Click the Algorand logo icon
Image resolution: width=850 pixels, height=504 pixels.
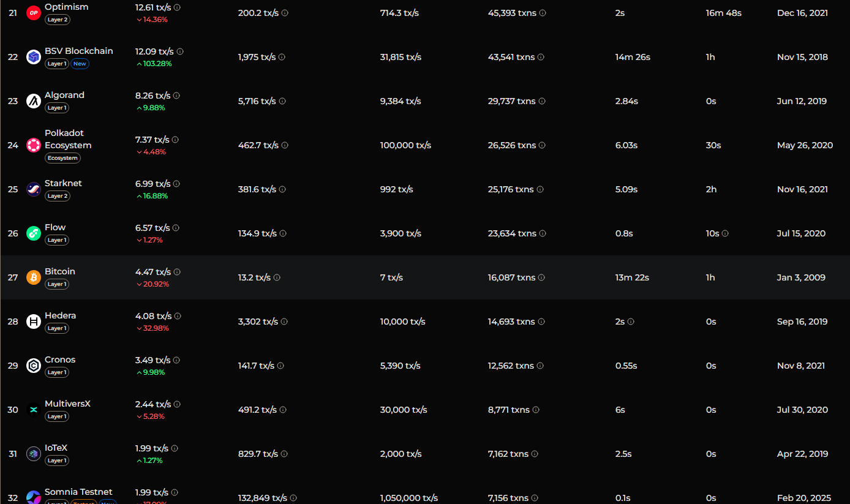click(x=34, y=101)
